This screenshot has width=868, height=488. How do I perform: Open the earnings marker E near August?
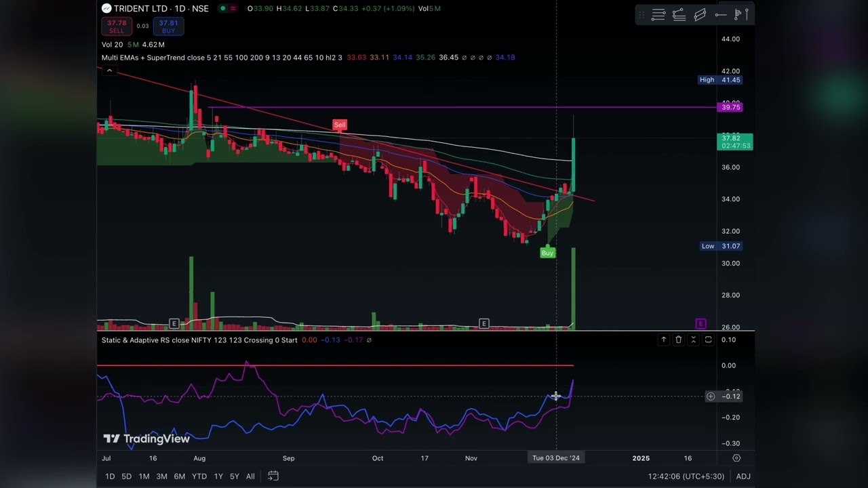click(174, 323)
